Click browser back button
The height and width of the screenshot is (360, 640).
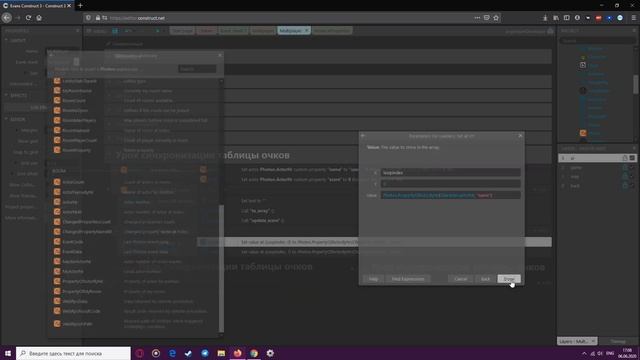(x=7, y=18)
